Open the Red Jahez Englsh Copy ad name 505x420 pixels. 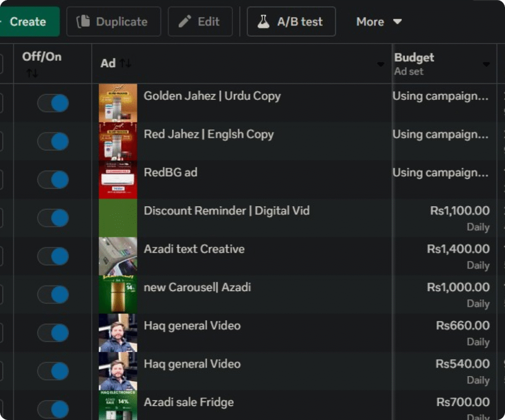click(208, 134)
